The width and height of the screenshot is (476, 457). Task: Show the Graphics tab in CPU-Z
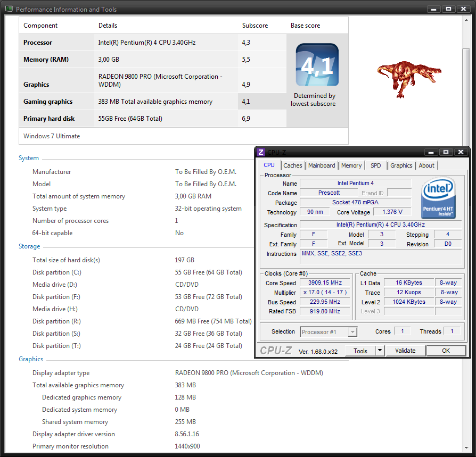click(x=401, y=165)
